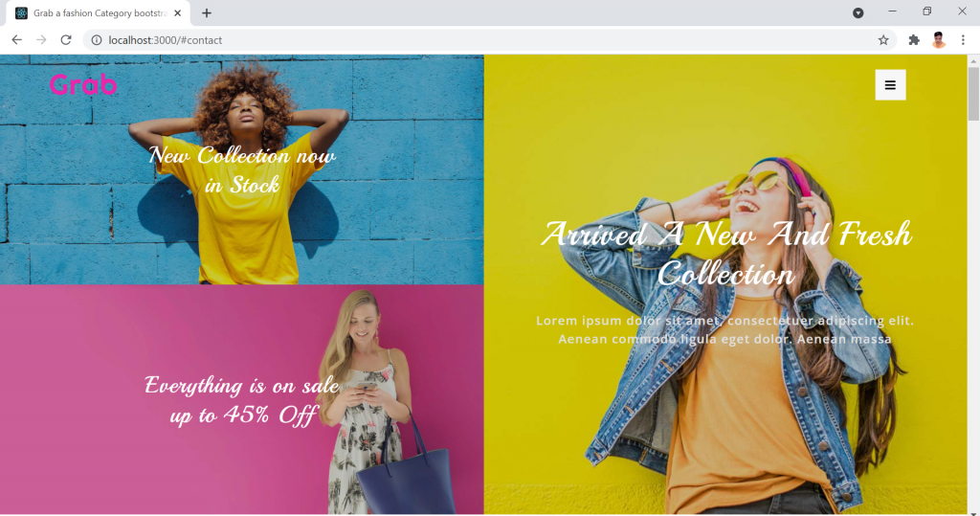This screenshot has width=980, height=516.
Task: Go forward to the next page
Action: 41,40
